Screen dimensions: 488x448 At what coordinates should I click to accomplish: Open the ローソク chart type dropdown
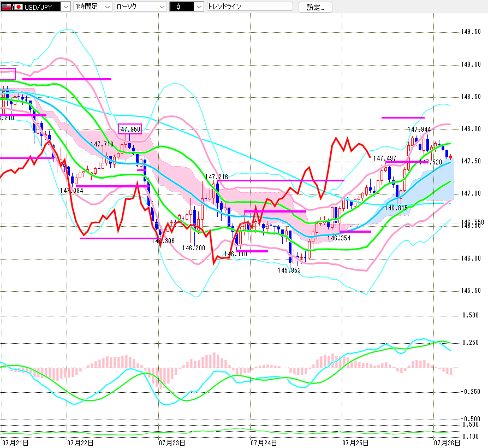[140, 7]
